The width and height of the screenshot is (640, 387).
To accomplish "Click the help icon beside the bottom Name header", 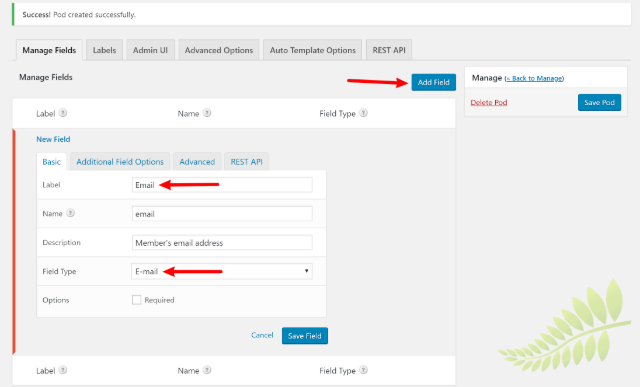I will (207, 370).
